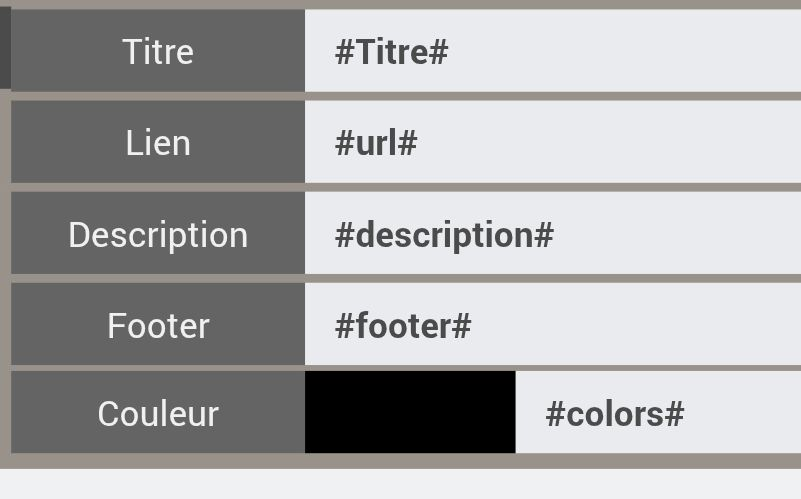This screenshot has width=801, height=499.
Task: Focus the #footer# input field
Action: 600,326
